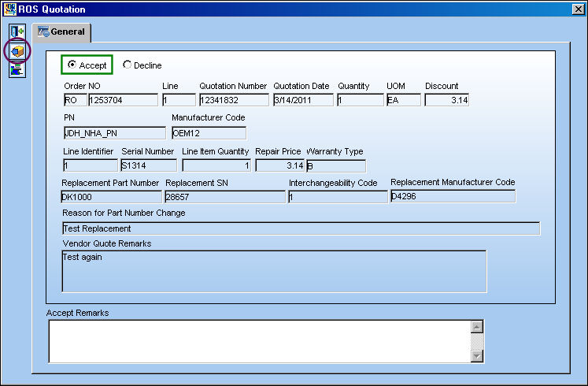Viewport: 588px width, 386px height.
Task: Click the Accept Remarks label
Action: (x=78, y=313)
